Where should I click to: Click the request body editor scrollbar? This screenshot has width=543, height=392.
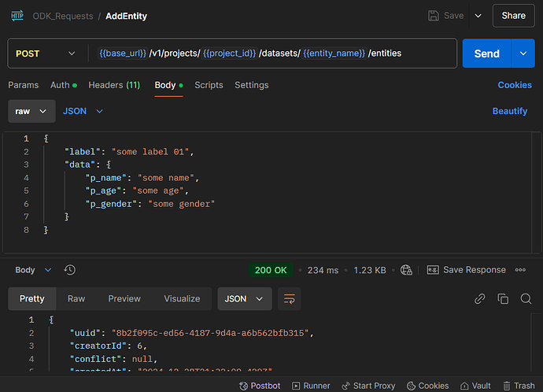point(536,192)
